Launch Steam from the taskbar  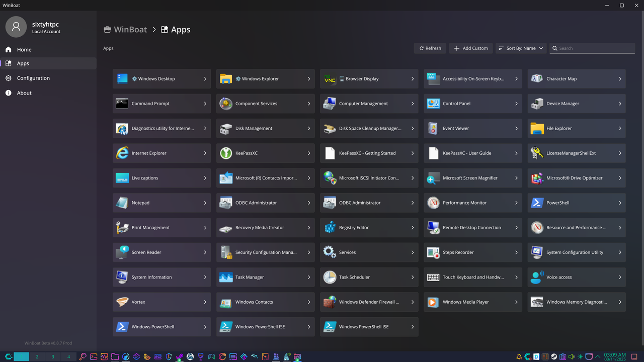(x=553, y=356)
